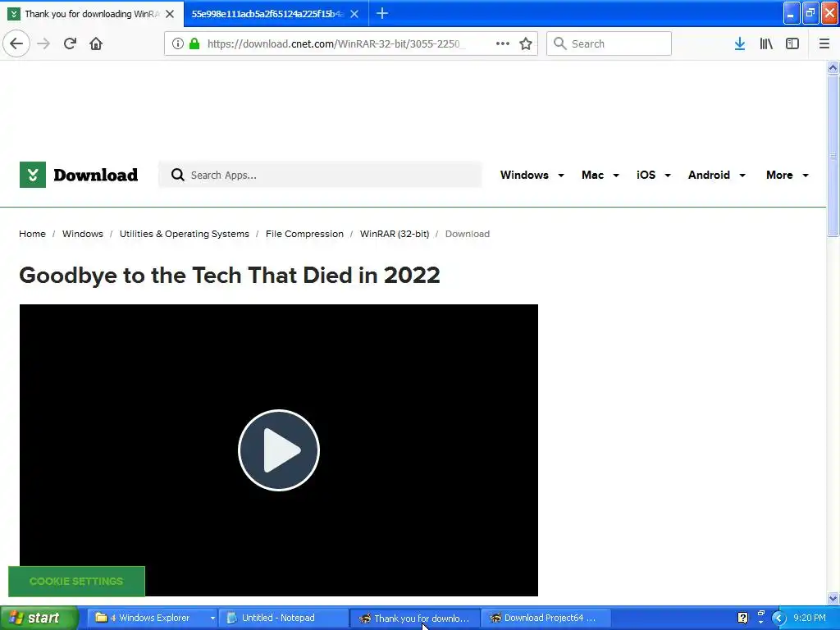Focus the Firefox Search box
The height and width of the screenshot is (630, 840).
(x=609, y=43)
